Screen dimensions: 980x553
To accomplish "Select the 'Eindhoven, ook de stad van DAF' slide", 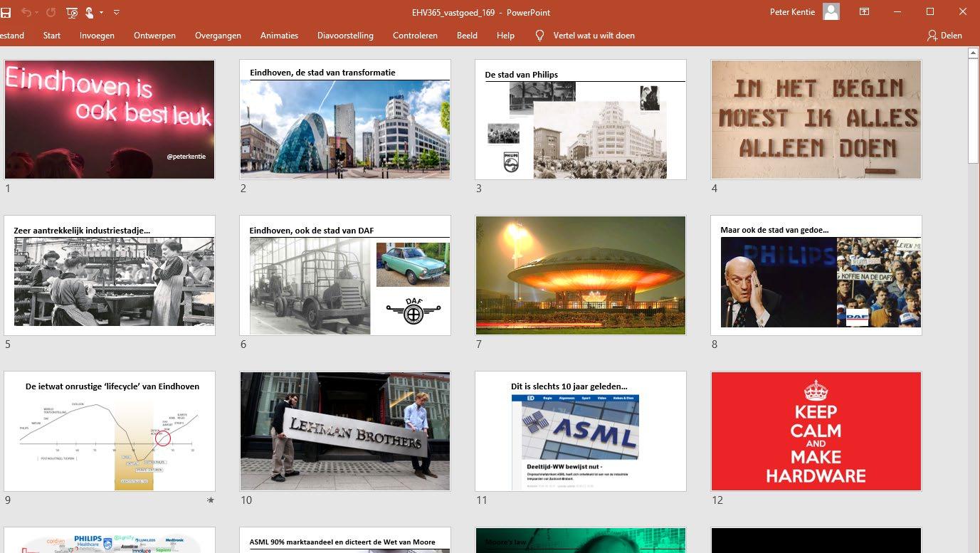I will click(345, 275).
